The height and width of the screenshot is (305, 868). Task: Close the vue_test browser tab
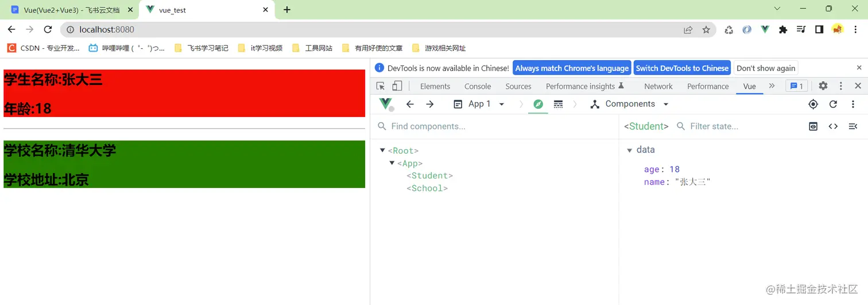[x=266, y=10]
